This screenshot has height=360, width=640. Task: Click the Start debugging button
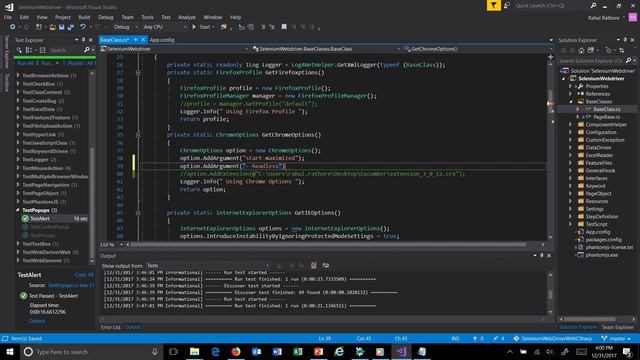203,27
